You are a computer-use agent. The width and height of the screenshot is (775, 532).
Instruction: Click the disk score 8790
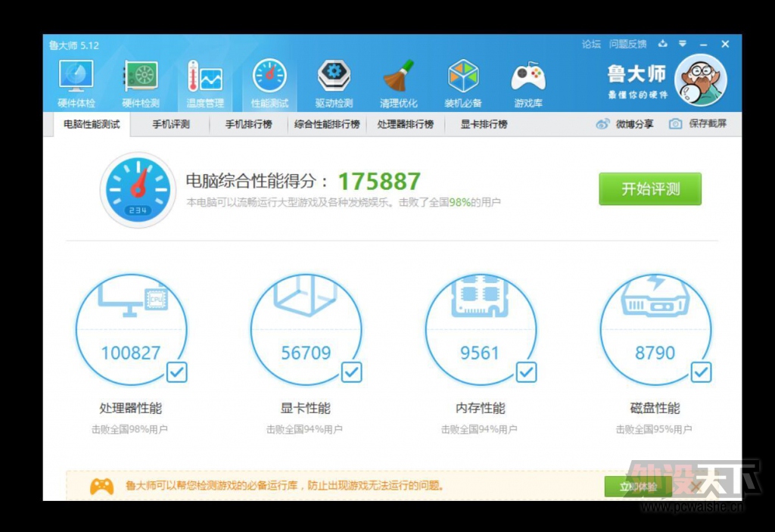[655, 353]
